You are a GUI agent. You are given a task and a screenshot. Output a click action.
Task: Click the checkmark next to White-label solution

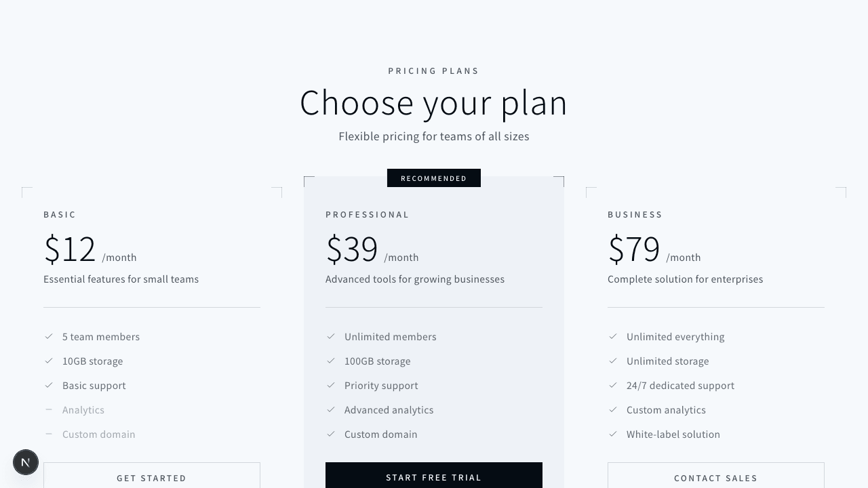pyautogui.click(x=613, y=434)
